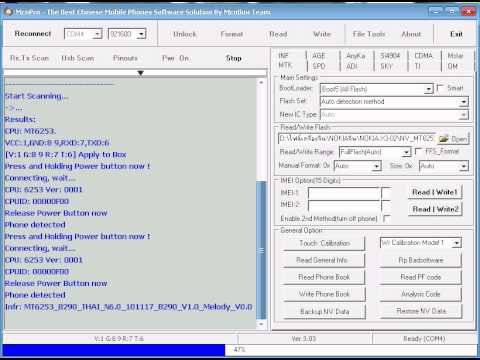Click the black triangle marker above the log

coord(141,73)
